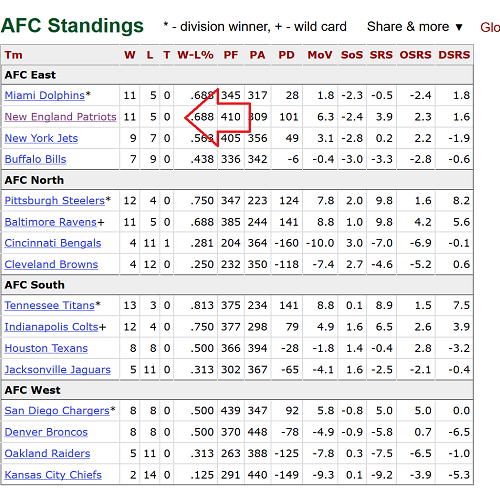Open the Houston Texans team link
Image resolution: width=500 pixels, height=500 pixels.
(46, 348)
